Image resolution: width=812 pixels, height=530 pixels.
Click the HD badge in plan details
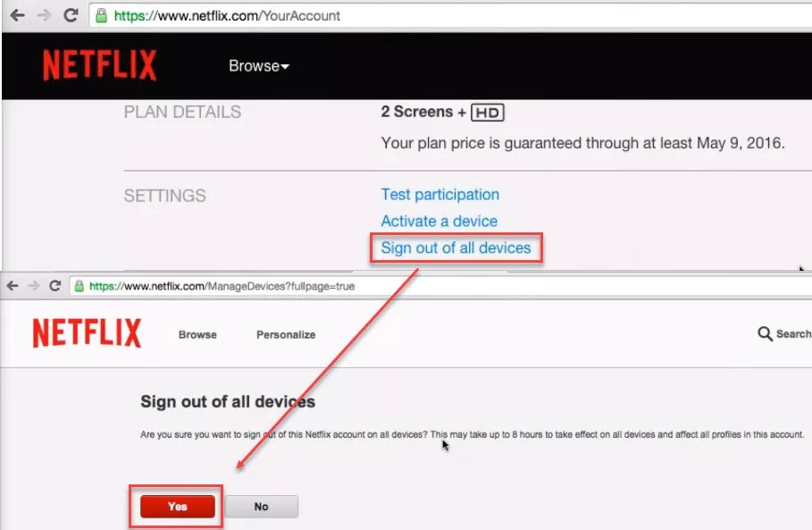[488, 113]
